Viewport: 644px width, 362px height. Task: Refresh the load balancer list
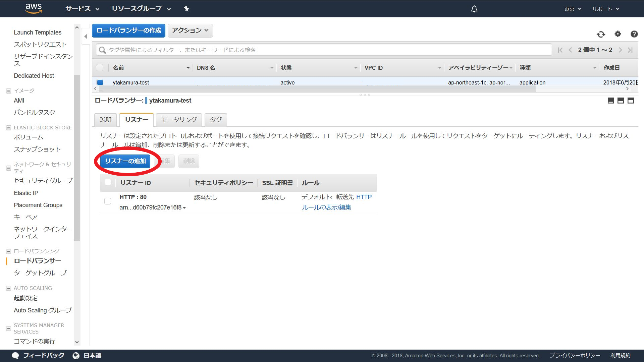(601, 34)
